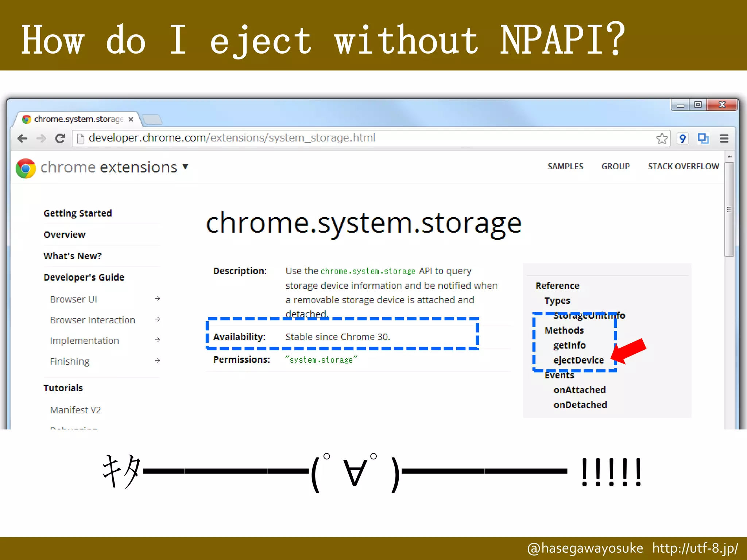Viewport: 747px width, 560px height.
Task: Click the blue number 9 extension icon
Action: click(682, 139)
